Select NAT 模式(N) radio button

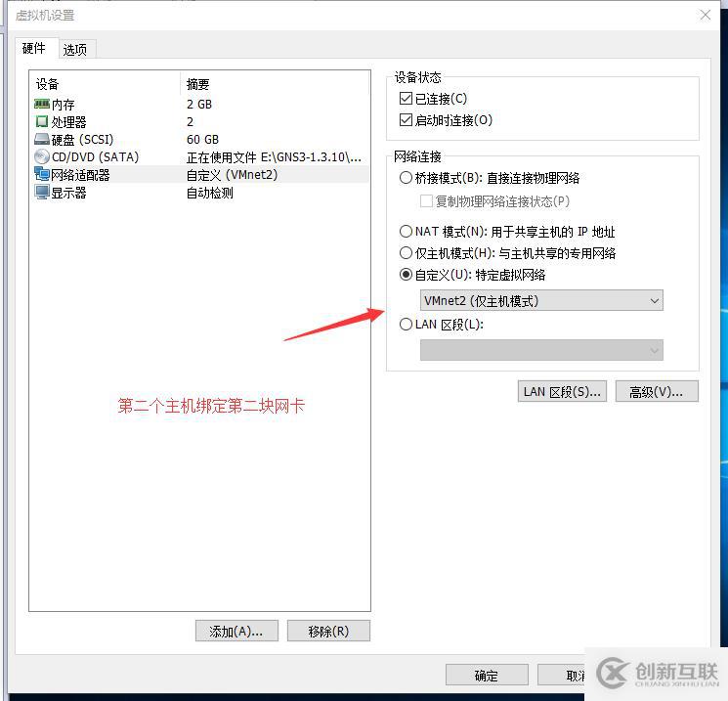click(406, 232)
